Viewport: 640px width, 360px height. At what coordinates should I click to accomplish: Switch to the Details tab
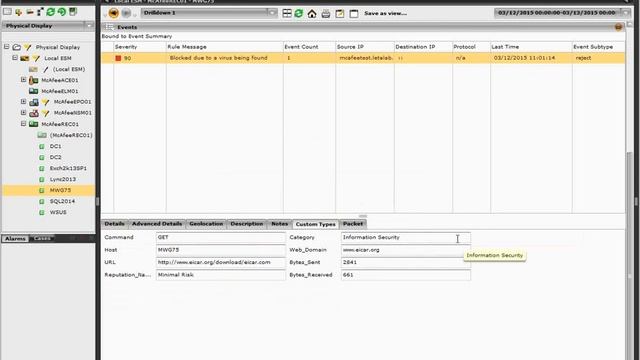[114, 224]
